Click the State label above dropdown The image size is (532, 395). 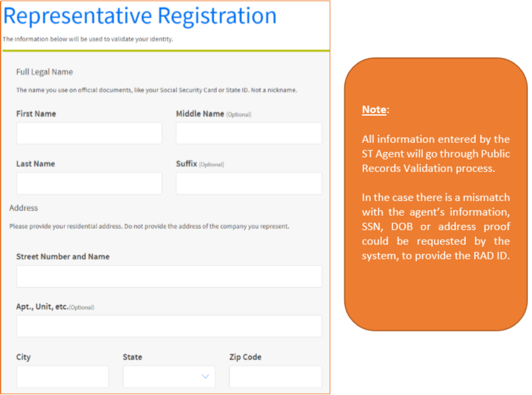pyautogui.click(x=132, y=357)
